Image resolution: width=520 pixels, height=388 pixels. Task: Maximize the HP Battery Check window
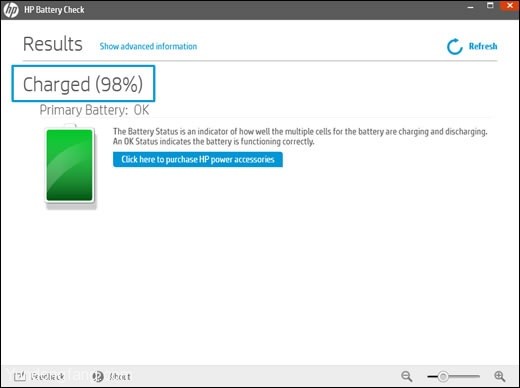pyautogui.click(x=490, y=6)
